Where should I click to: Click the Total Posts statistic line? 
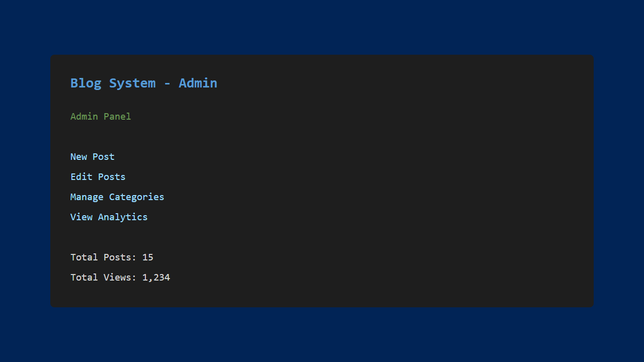[x=112, y=257]
